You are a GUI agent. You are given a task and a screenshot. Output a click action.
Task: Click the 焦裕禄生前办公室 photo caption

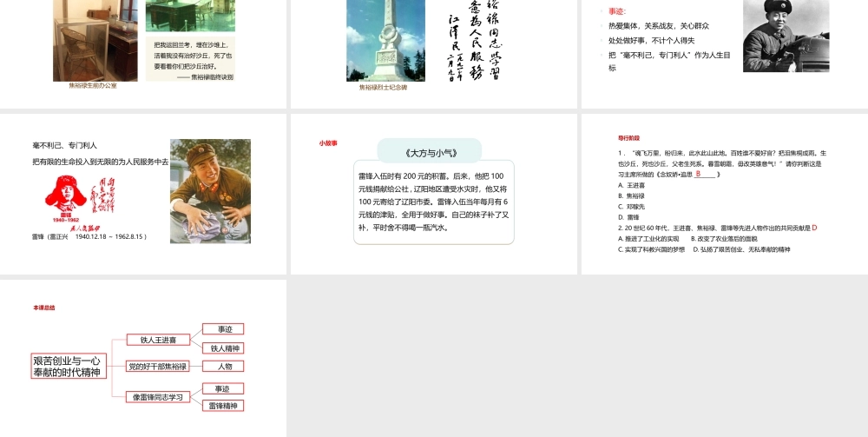(93, 86)
